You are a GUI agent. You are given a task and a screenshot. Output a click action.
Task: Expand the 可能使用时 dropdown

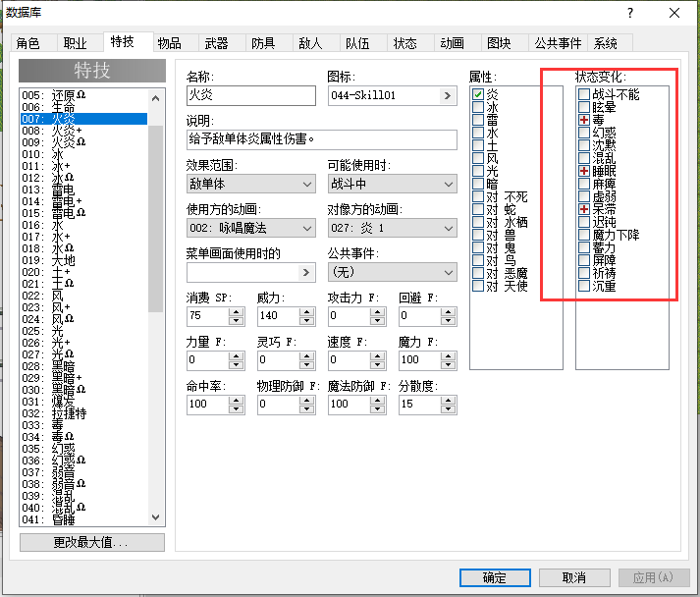tap(392, 184)
